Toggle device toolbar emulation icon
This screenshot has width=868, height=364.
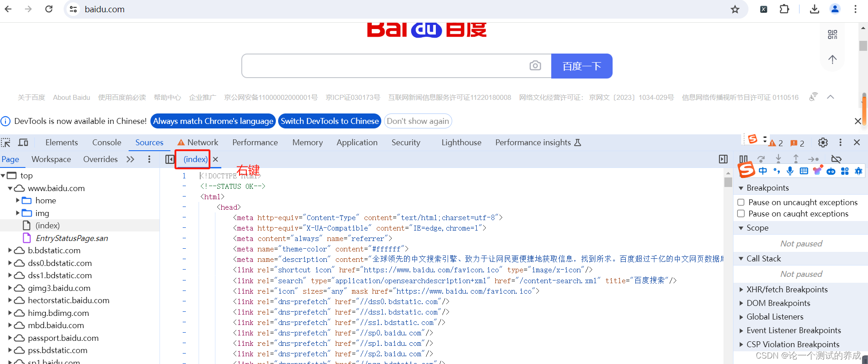pyautogui.click(x=23, y=143)
